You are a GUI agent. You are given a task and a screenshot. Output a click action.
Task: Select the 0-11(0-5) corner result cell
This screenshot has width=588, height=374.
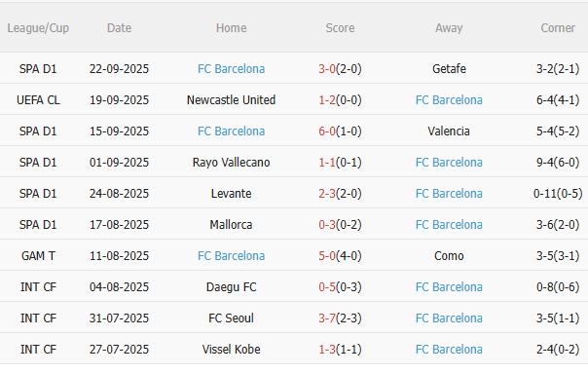[x=558, y=193]
